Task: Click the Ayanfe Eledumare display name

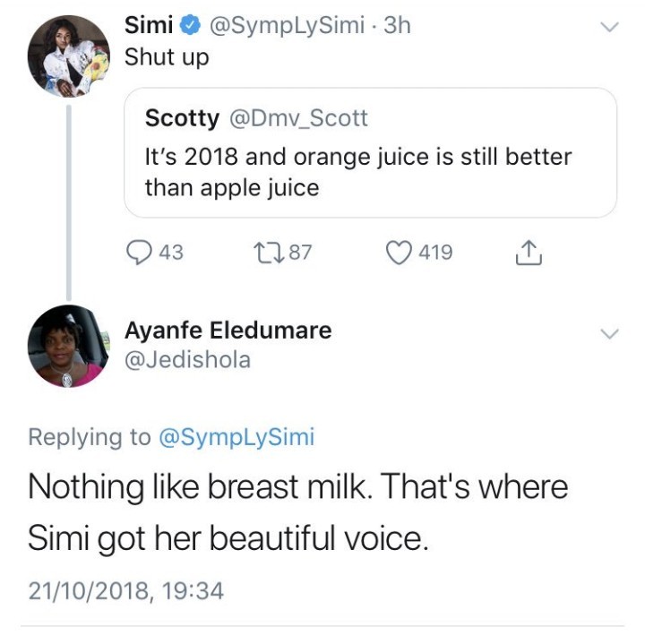Action: (228, 330)
